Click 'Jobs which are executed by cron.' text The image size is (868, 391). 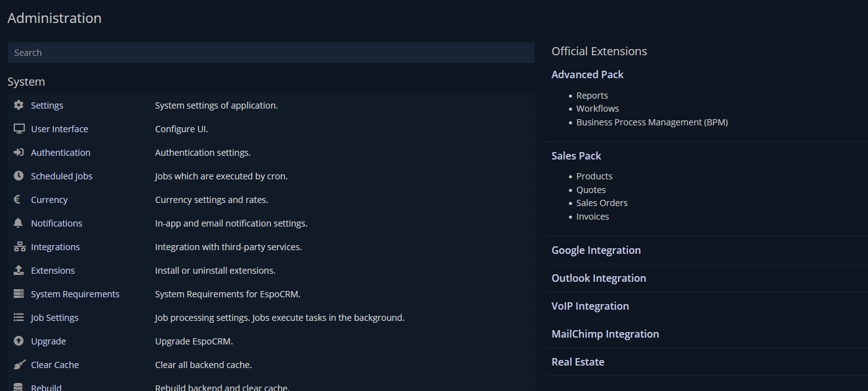(x=221, y=176)
